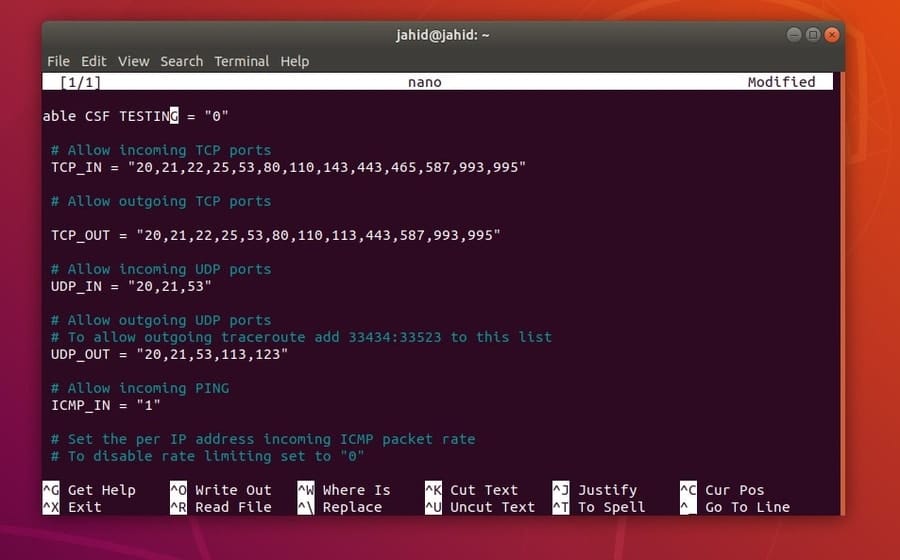Click the TESTING = "0" line
The height and width of the screenshot is (560, 900).
pos(136,116)
